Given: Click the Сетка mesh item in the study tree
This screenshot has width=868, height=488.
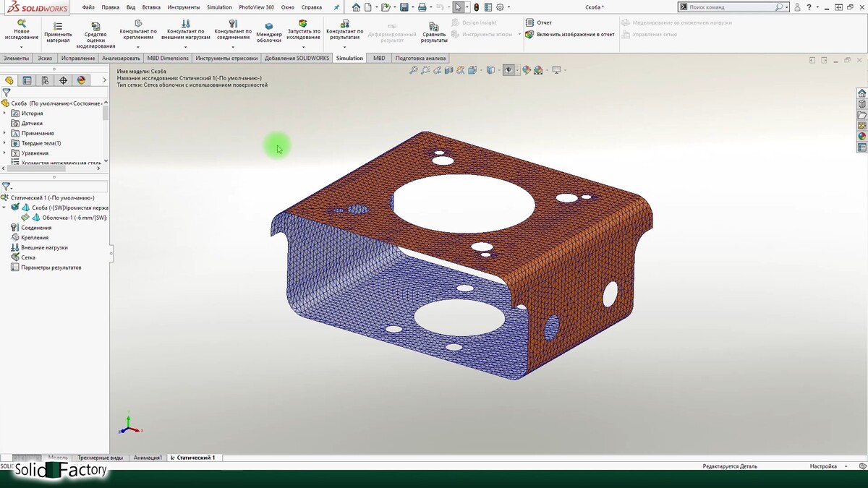Looking at the screenshot, I should coord(27,257).
